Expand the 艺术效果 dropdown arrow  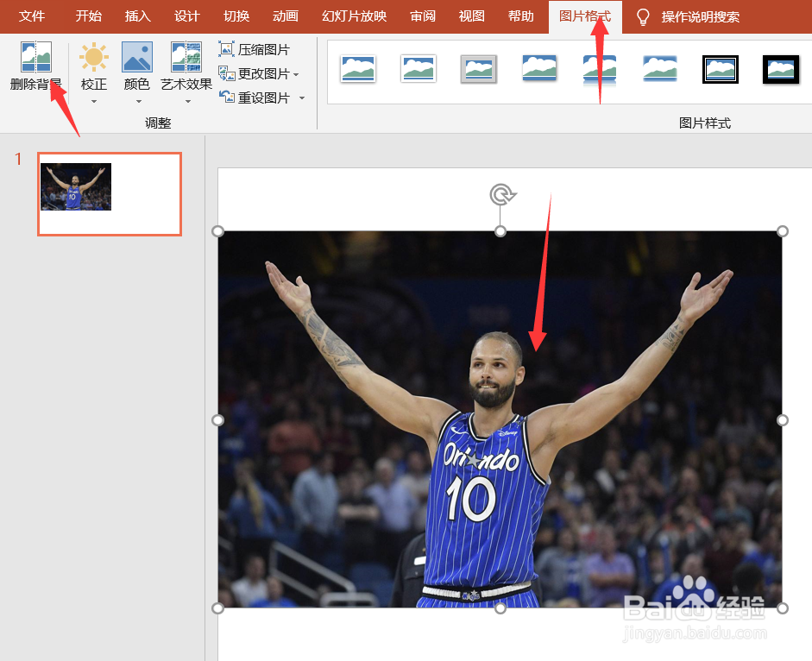[x=188, y=102]
